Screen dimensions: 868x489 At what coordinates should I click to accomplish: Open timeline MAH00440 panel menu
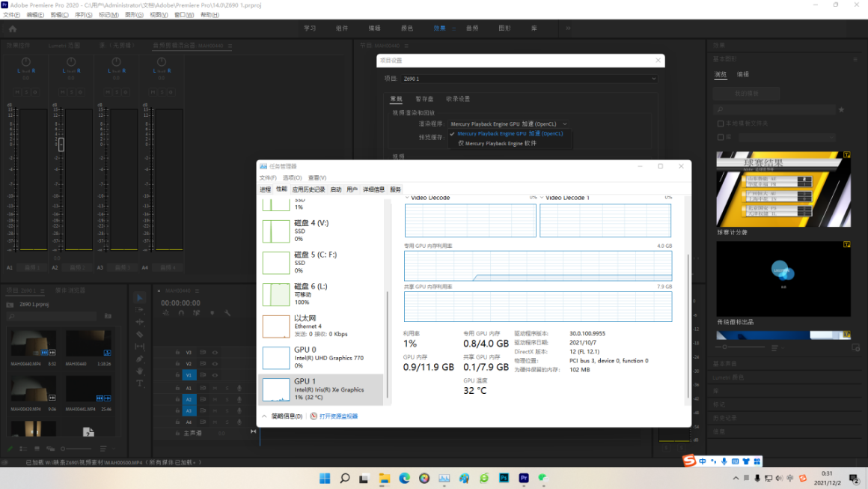coord(197,291)
